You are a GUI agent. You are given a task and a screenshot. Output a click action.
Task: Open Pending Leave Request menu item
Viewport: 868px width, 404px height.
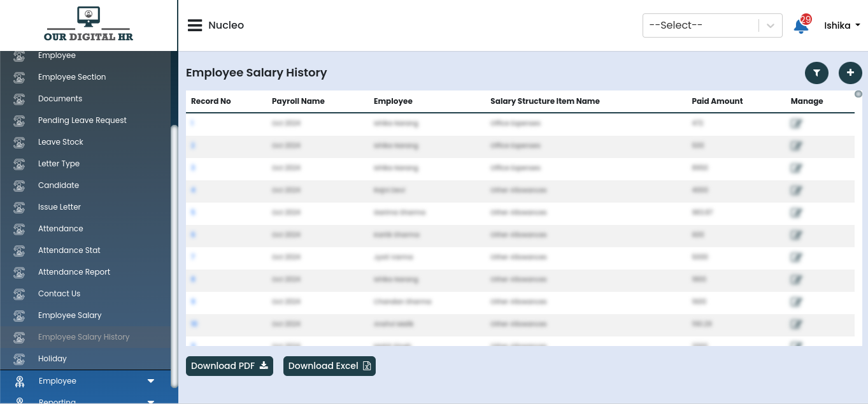[x=82, y=120]
